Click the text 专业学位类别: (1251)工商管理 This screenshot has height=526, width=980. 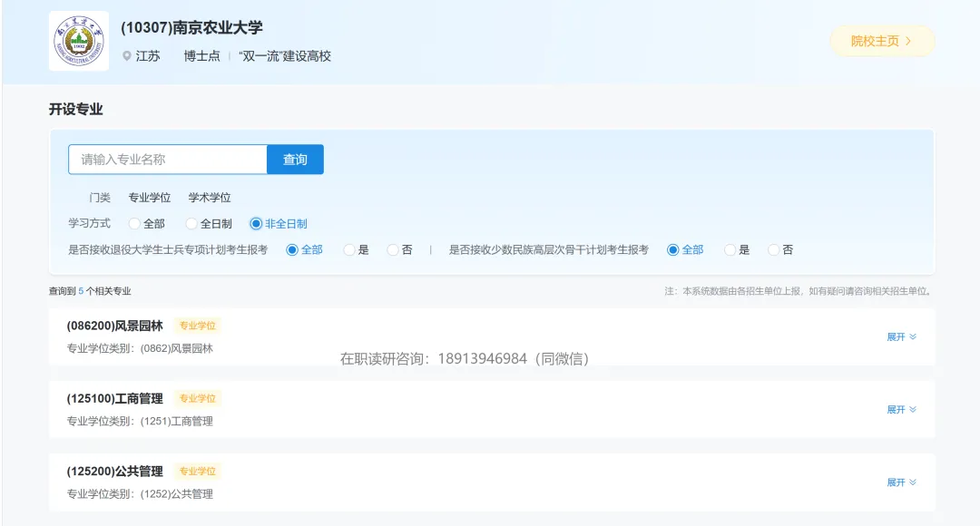pyautogui.click(x=140, y=422)
